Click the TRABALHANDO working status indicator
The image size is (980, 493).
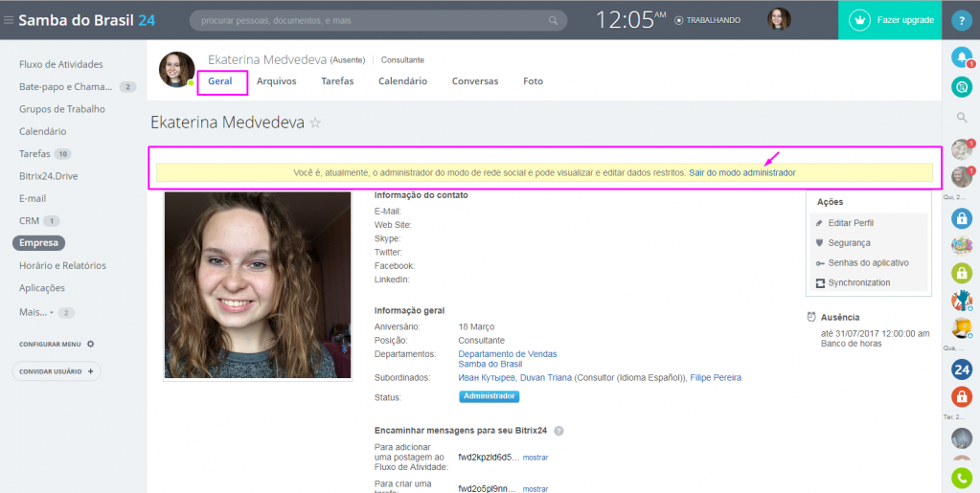click(x=708, y=21)
